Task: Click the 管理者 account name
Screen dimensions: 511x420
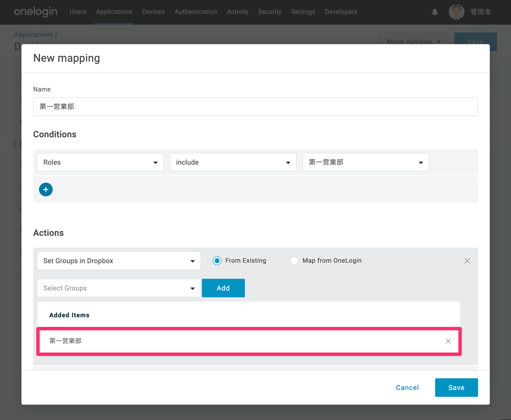Action: click(481, 12)
